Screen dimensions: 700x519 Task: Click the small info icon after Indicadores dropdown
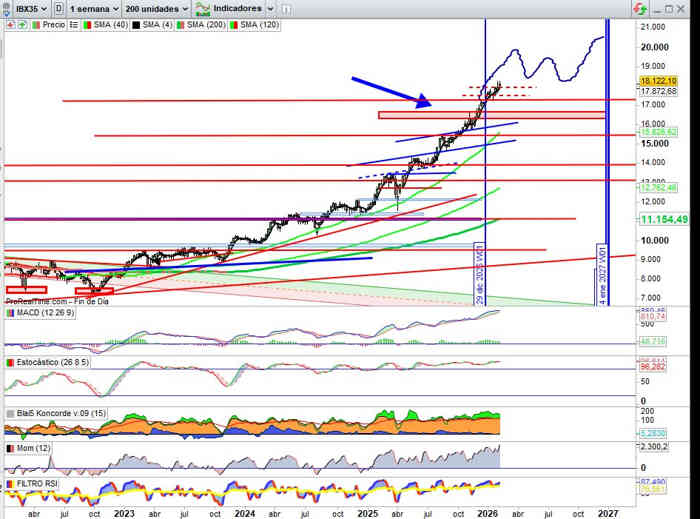pos(287,8)
